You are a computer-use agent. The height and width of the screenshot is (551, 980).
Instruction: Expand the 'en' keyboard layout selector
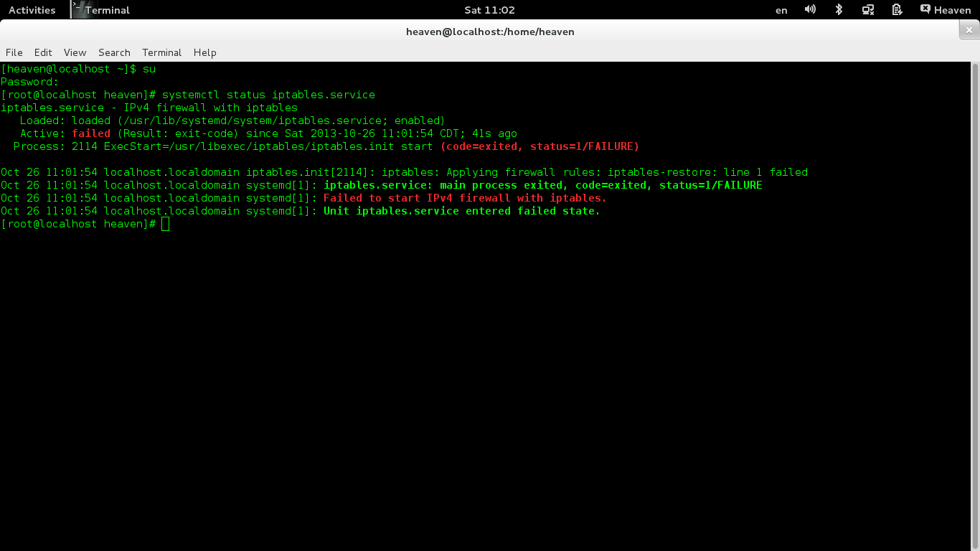[781, 10]
